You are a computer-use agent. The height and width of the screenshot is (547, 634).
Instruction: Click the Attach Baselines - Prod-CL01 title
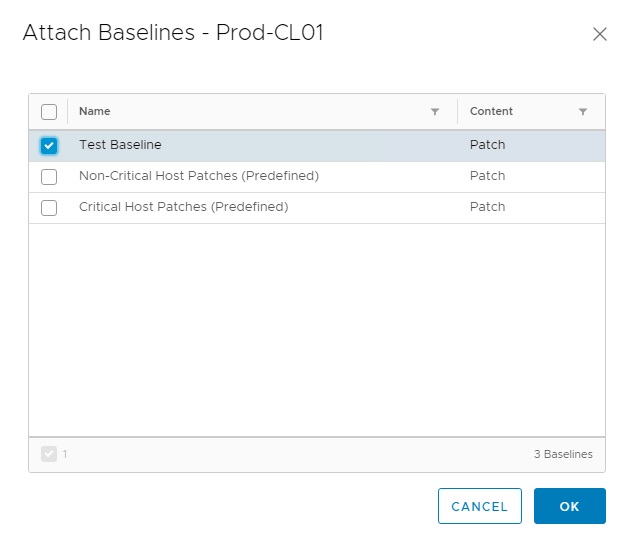click(173, 33)
